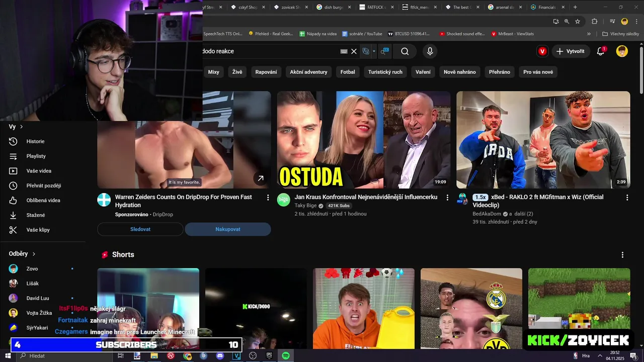Open options for Warren Zeiders ad
This screenshot has height=362, width=644.
[268, 198]
